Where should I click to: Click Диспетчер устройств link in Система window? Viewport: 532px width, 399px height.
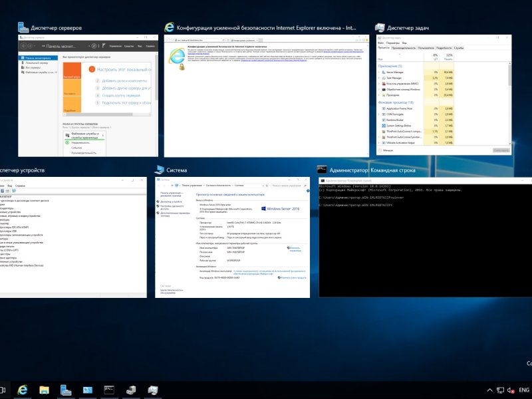[170, 201]
